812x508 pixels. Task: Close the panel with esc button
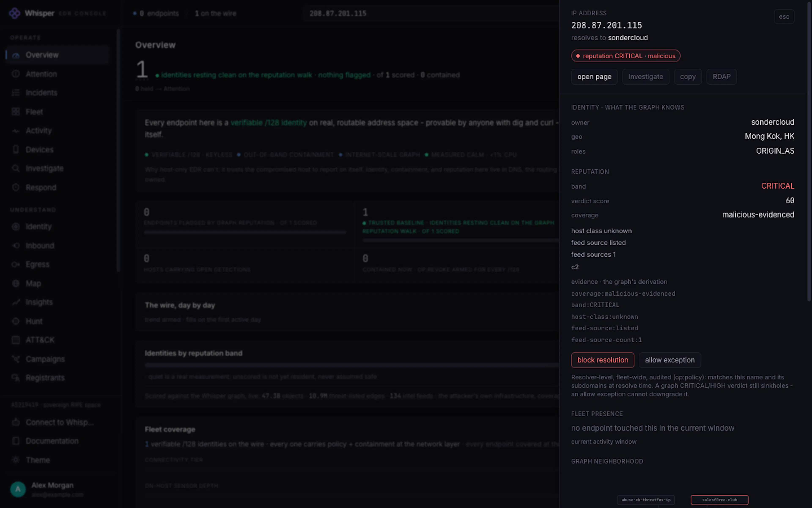784,17
